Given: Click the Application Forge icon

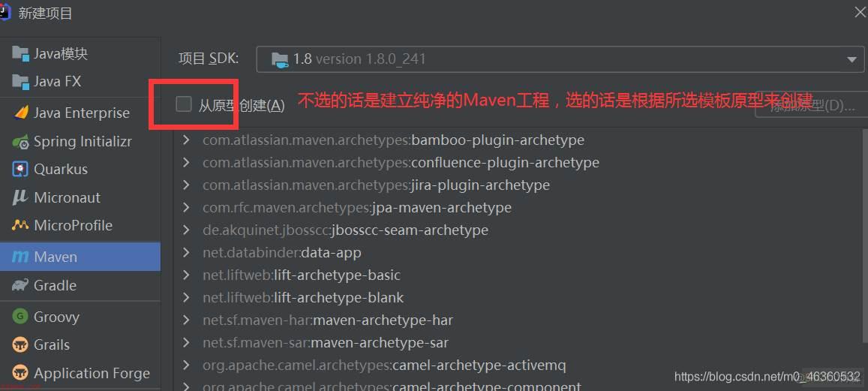Looking at the screenshot, I should tap(20, 373).
